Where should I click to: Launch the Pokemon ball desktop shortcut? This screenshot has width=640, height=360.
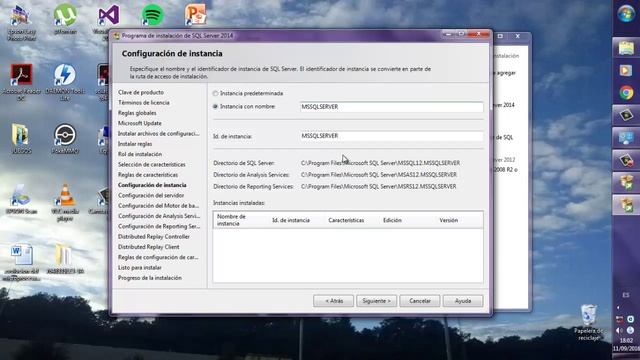point(65,139)
